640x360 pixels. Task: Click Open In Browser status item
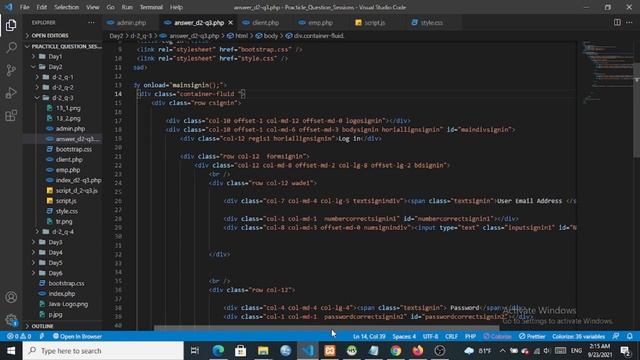[x=77, y=336]
